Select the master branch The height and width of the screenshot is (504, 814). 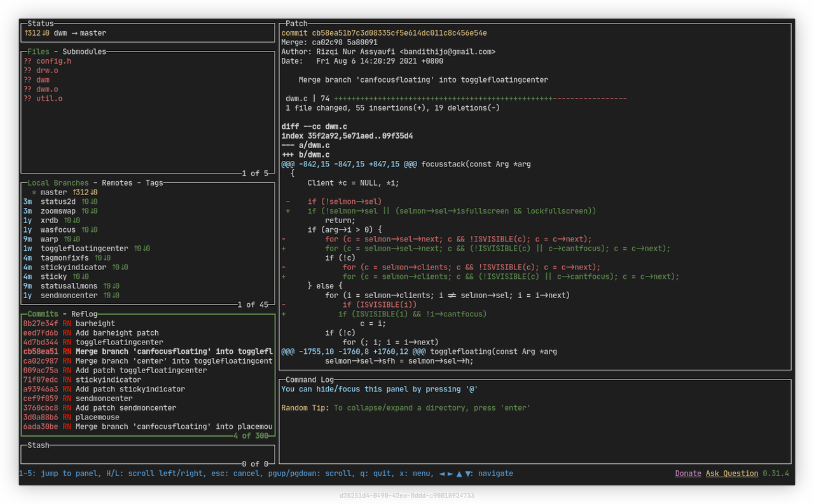(53, 192)
